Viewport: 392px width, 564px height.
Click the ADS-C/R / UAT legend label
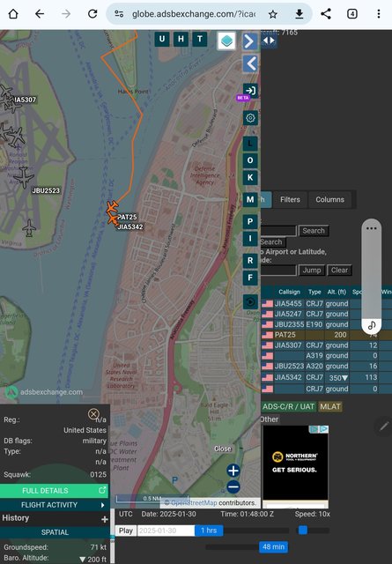pyautogui.click(x=288, y=407)
